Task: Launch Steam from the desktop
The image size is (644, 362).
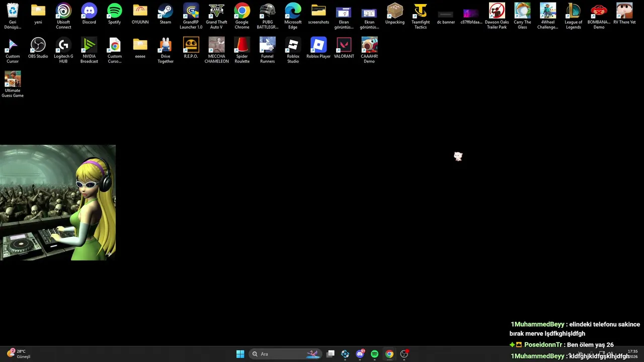Action: coord(165,14)
